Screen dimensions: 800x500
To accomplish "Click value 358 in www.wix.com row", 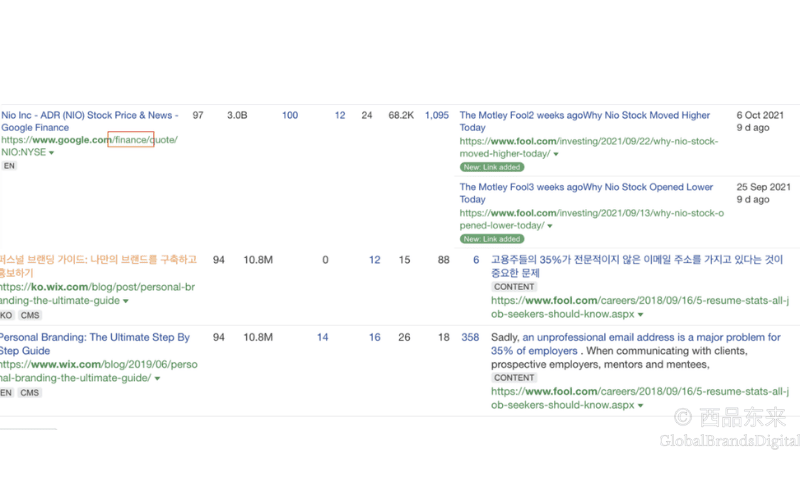I will pos(470,338).
